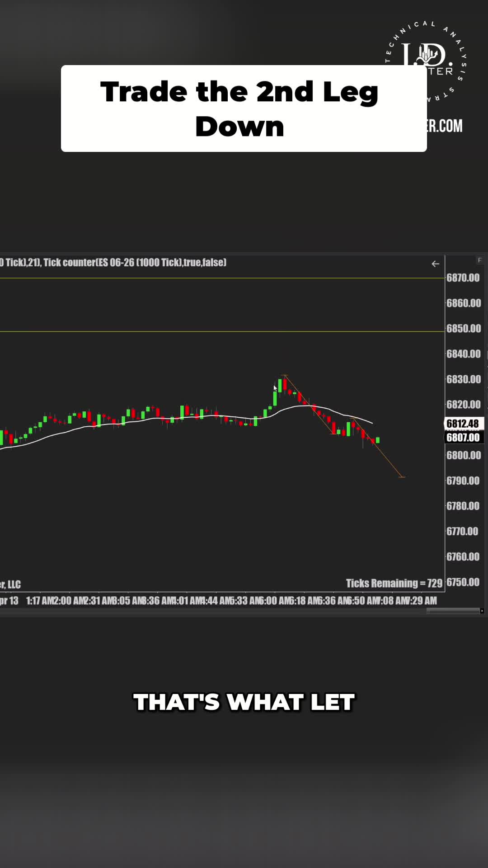Click the 6790.00 price axis label

(x=463, y=480)
